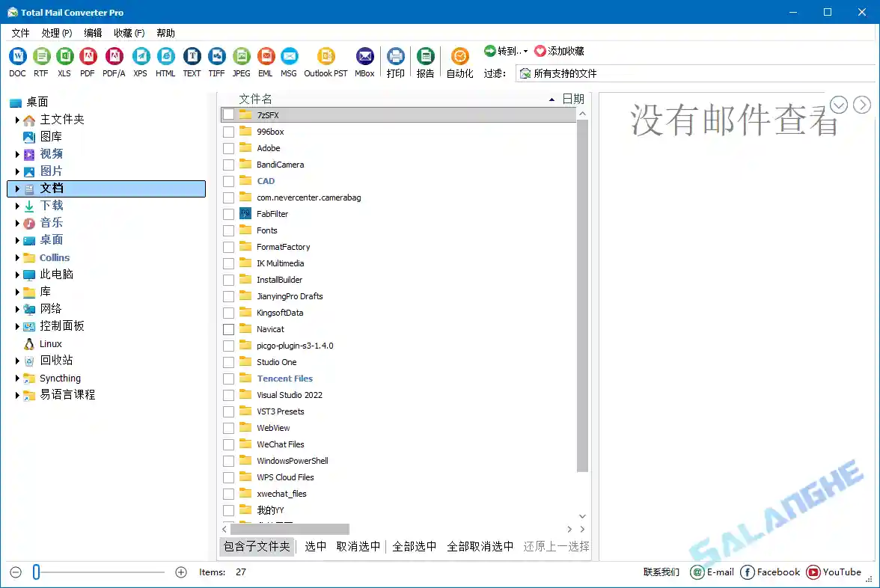Open the 报告 (Report) tool
The image size is (880, 588).
pyautogui.click(x=426, y=56)
